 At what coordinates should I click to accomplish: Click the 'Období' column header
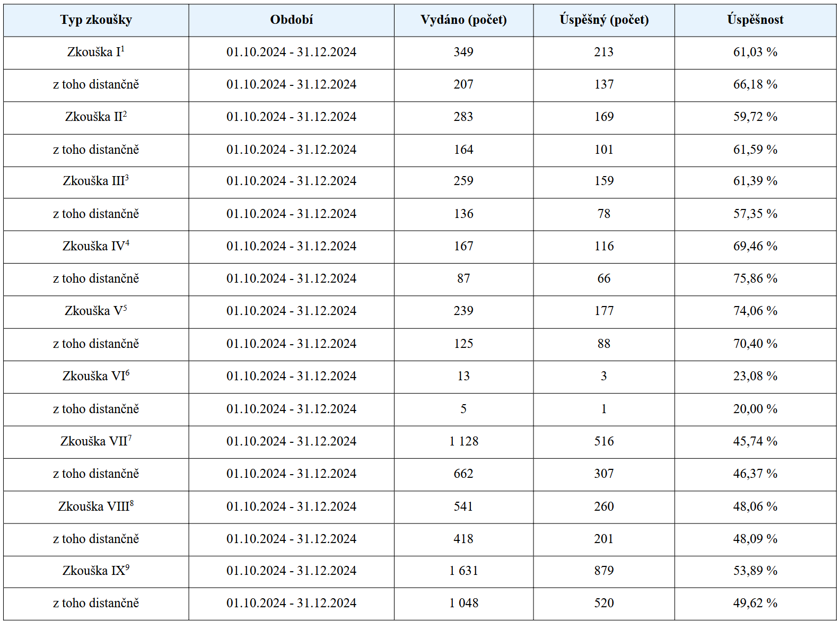[x=291, y=20]
